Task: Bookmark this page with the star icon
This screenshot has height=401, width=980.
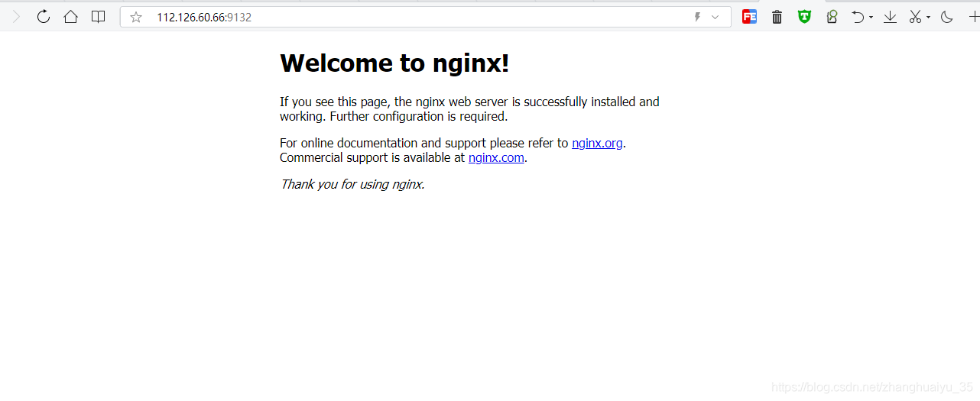Action: point(136,17)
